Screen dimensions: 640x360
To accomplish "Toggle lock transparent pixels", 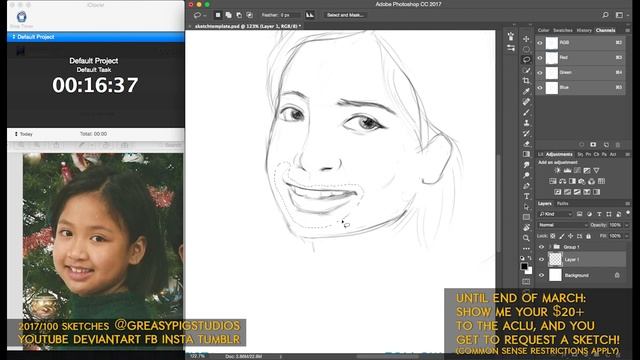I will point(553,236).
